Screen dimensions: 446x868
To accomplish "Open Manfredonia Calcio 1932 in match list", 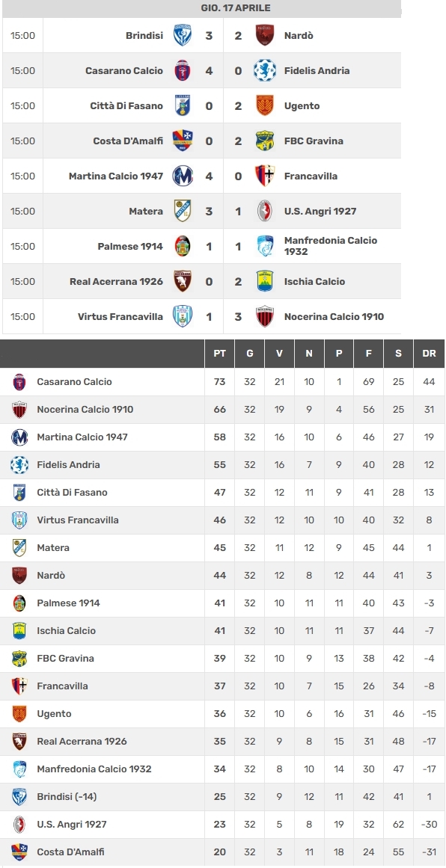I will 331,246.
